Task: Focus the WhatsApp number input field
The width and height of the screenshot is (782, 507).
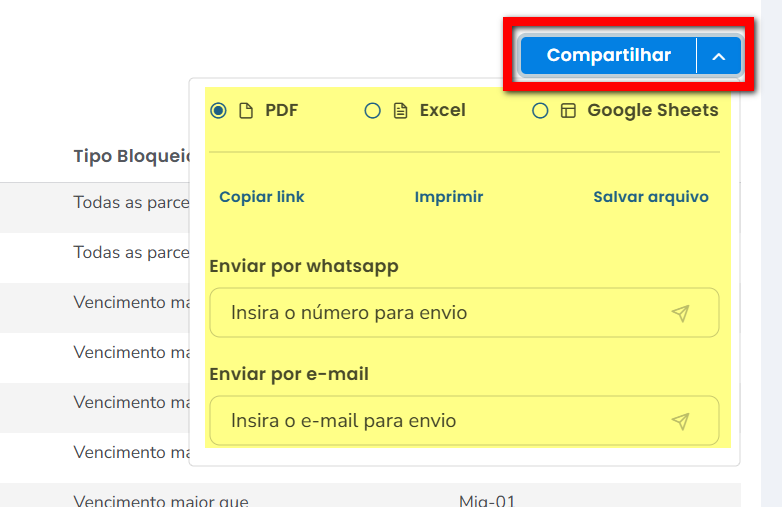Action: (440, 313)
